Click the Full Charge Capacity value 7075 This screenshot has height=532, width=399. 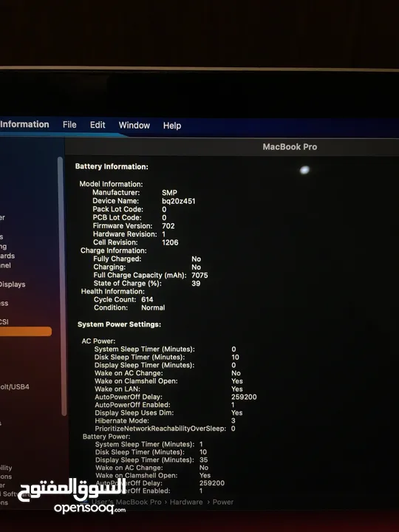[199, 275]
